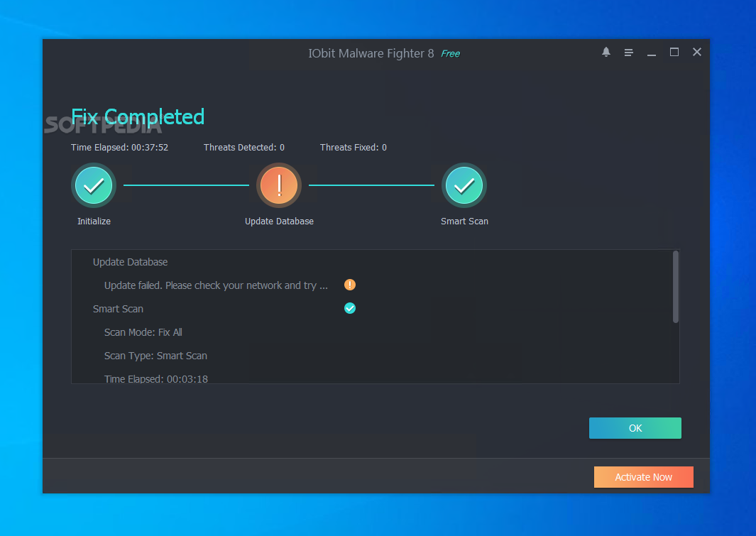
Task: Click the Initialize step checkmark icon
Action: coord(94,185)
